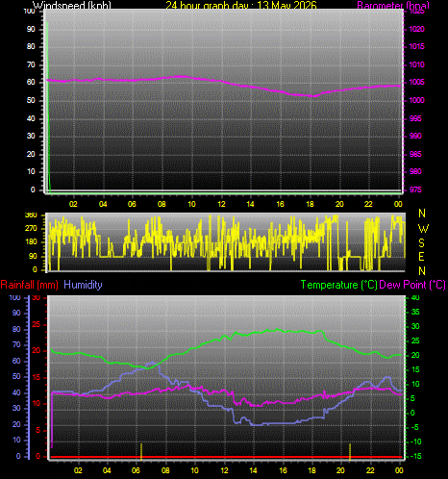Click the "180" wind direction axis value
The image size is (448, 479).
(x=31, y=242)
